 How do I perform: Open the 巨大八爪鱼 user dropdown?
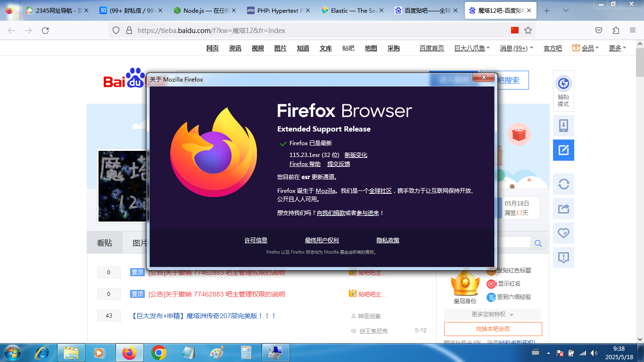pos(472,48)
